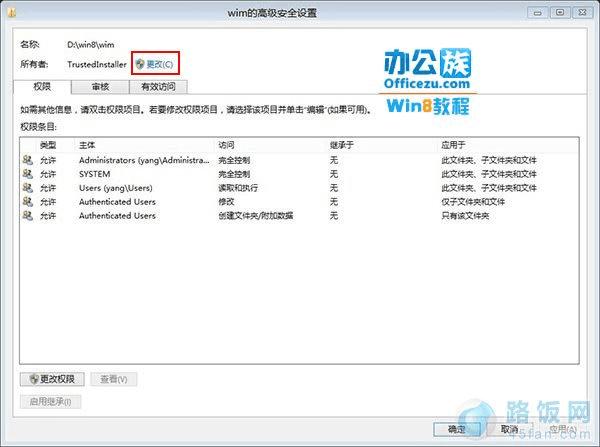Screen dimensions: 600x447
Task: Click the 读取和执行 access value
Action: point(238,188)
